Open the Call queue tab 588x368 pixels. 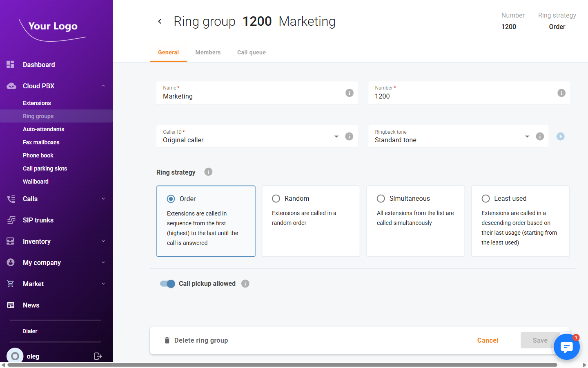[x=251, y=52]
